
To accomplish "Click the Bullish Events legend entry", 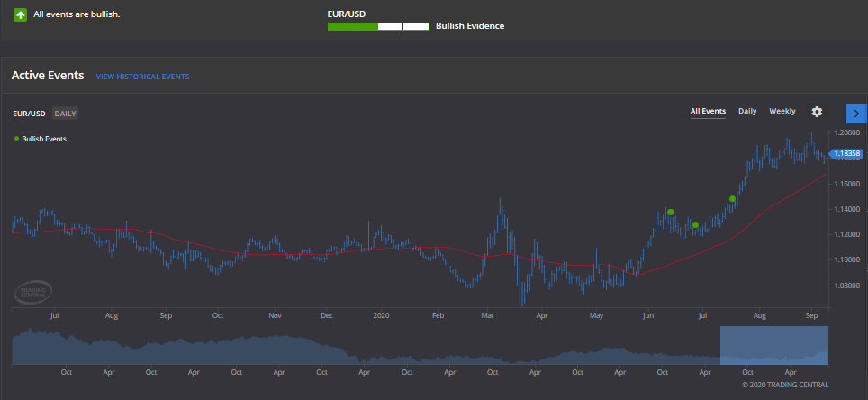I will pyautogui.click(x=41, y=139).
